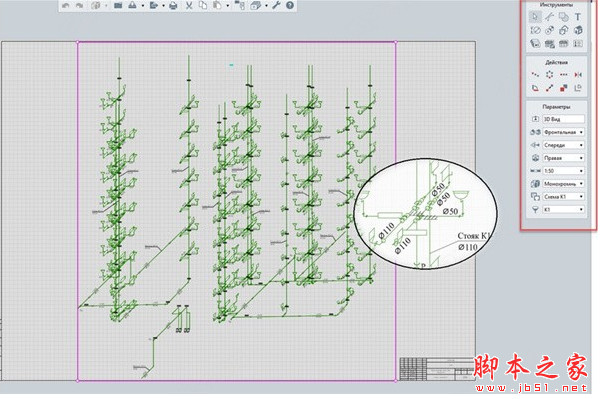Viewport: 600px width, 399px height.
Task: Select the line drawing tool
Action: coord(549,16)
